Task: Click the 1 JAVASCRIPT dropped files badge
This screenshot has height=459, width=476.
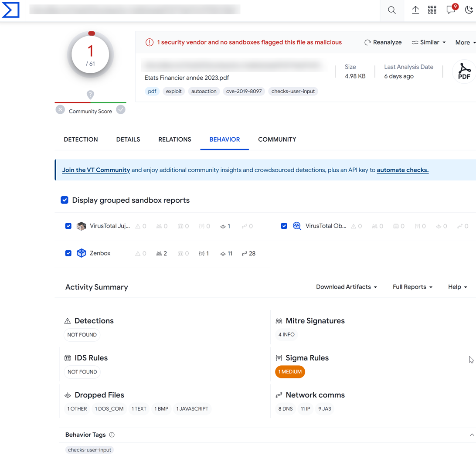Action: click(x=192, y=408)
